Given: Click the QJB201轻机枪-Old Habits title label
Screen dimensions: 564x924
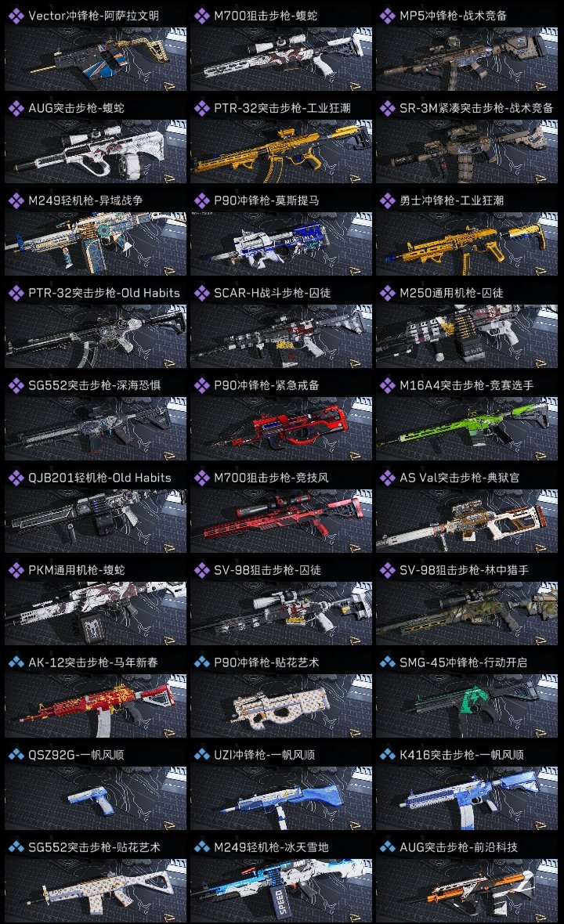Looking at the screenshot, I should pos(99,478).
